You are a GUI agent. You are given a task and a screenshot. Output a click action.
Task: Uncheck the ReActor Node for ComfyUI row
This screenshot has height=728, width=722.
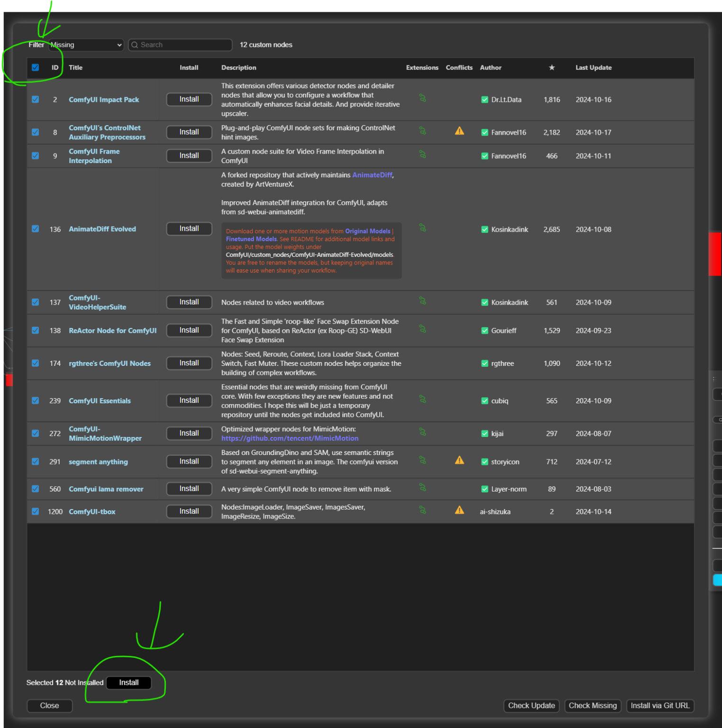[x=35, y=330]
